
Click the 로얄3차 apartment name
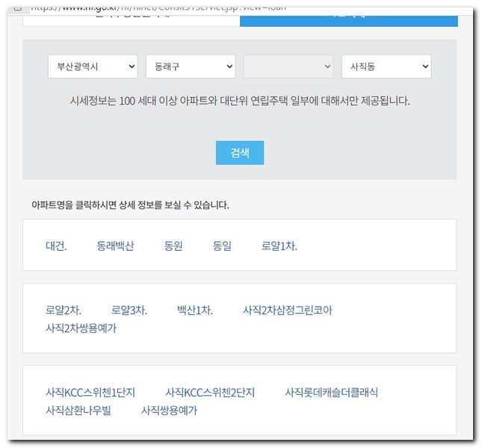point(129,310)
